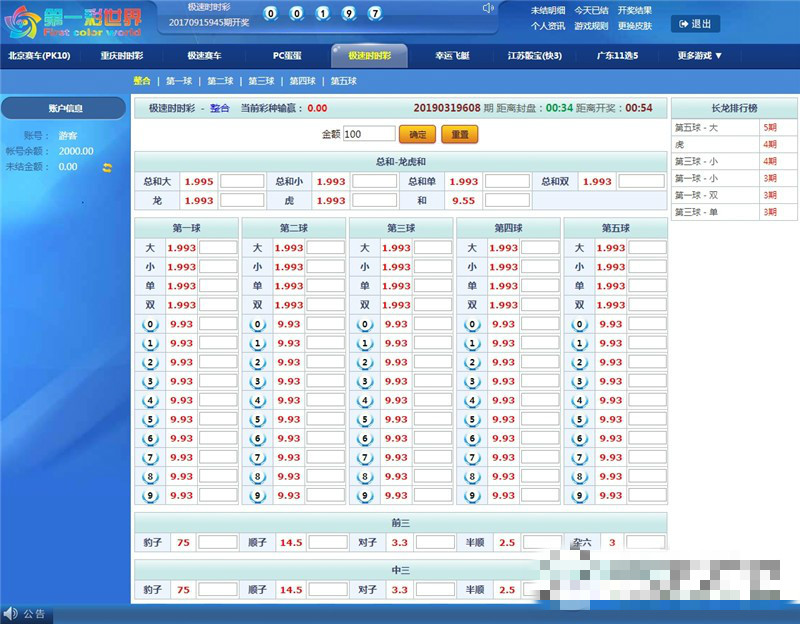Open the 第五球 sub-tab
This screenshot has width=800, height=624.
pos(343,81)
